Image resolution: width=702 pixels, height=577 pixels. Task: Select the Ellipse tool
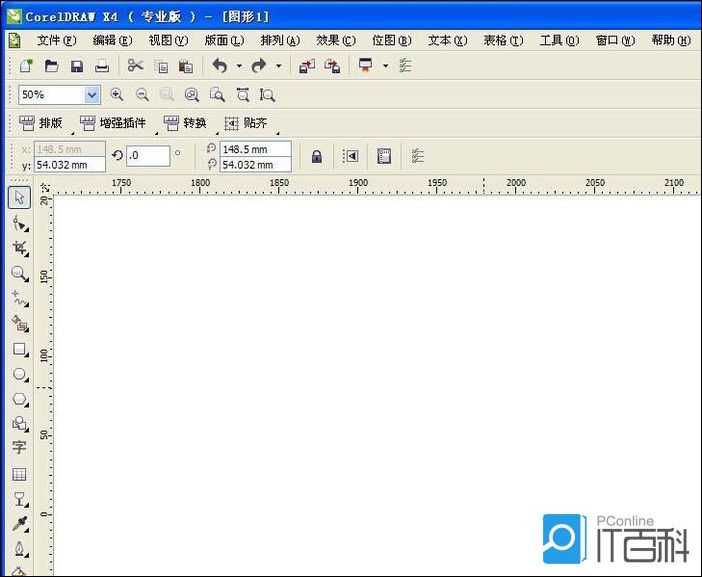click(19, 374)
